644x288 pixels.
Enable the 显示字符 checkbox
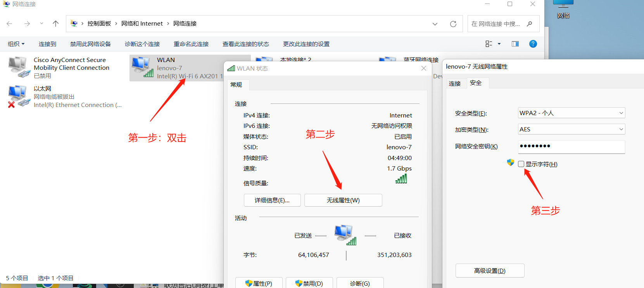pyautogui.click(x=521, y=164)
